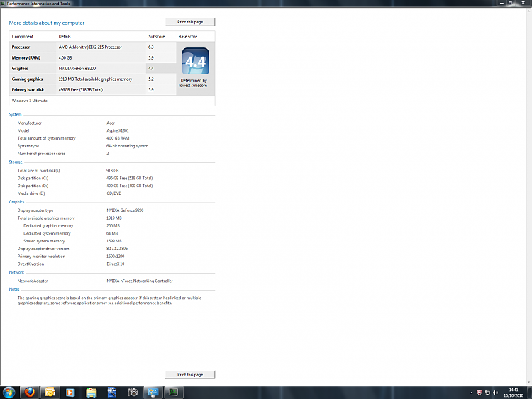Select driver version 8.17.12.5896
The image size is (532, 399).
117,249
